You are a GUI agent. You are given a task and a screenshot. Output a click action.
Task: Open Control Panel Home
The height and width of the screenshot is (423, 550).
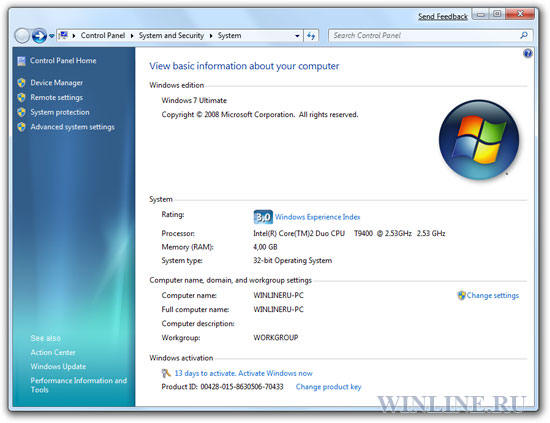tap(63, 61)
